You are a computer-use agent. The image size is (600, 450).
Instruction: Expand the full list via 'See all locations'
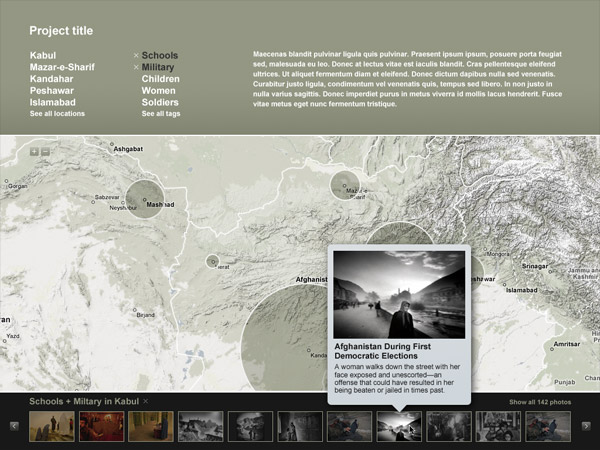click(x=57, y=114)
